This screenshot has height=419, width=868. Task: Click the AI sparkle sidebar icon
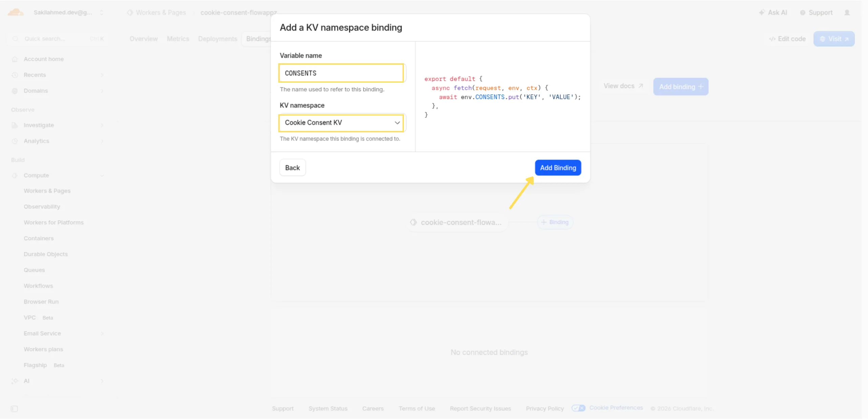tap(15, 381)
